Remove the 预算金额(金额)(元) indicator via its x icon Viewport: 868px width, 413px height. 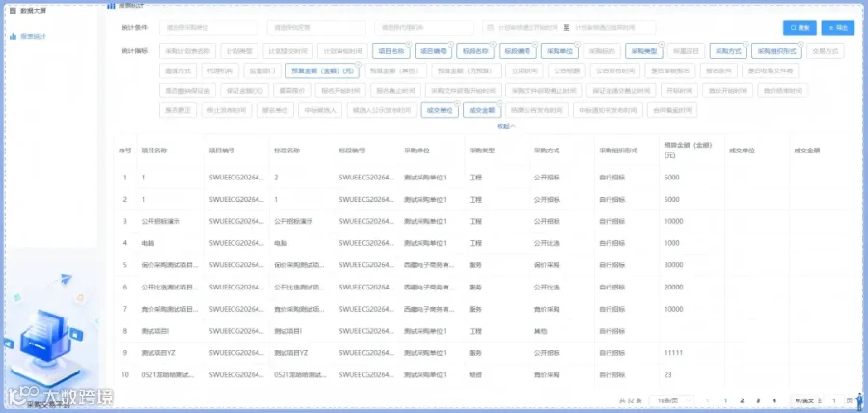pyautogui.click(x=358, y=65)
